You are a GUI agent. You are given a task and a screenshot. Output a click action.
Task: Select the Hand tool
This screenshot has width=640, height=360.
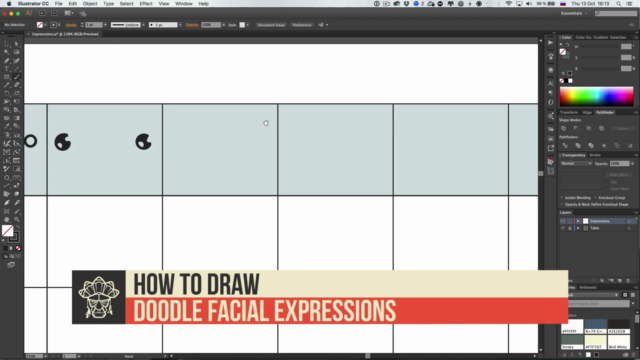click(7, 220)
